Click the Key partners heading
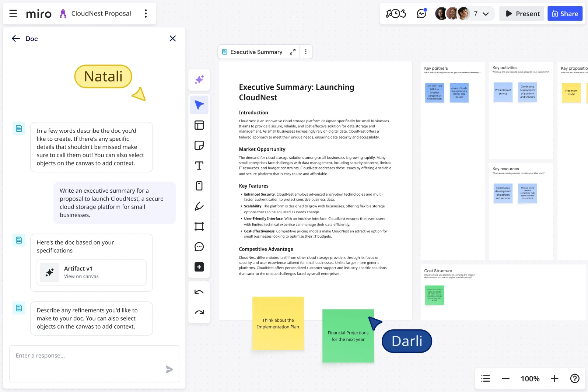This screenshot has height=392, width=588. (x=436, y=68)
